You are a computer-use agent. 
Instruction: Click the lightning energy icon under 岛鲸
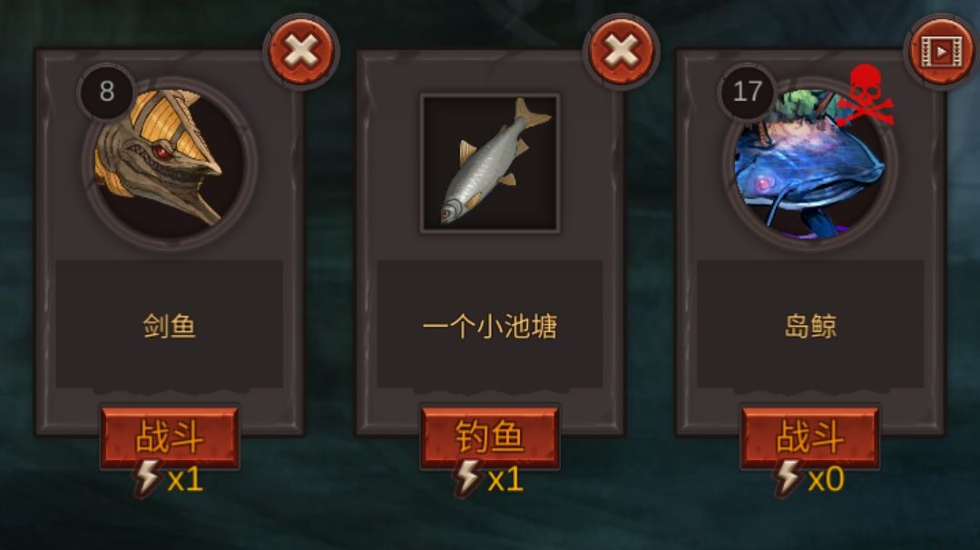789,478
